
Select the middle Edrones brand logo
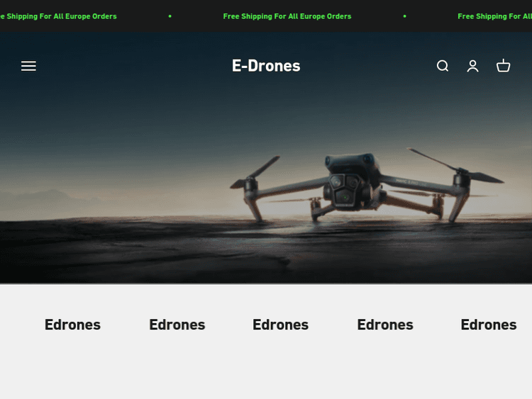(280, 325)
